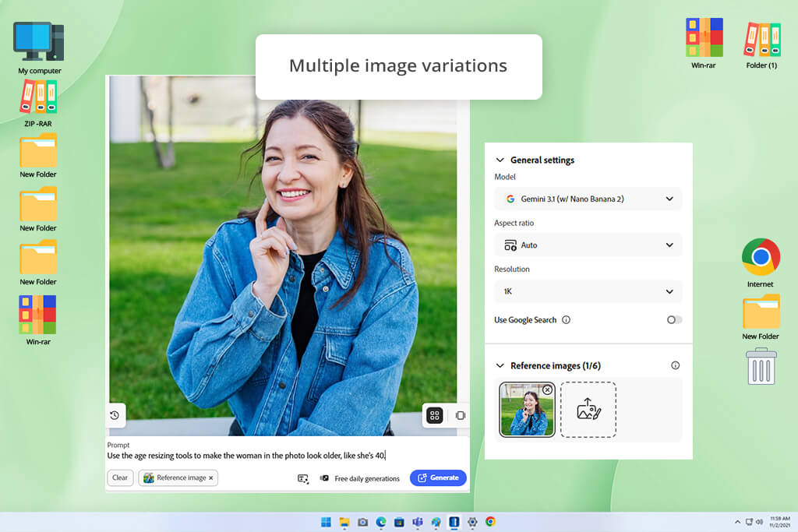The width and height of the screenshot is (798, 532).
Task: Open Microsoft Teams from the taskbar
Action: (x=418, y=522)
